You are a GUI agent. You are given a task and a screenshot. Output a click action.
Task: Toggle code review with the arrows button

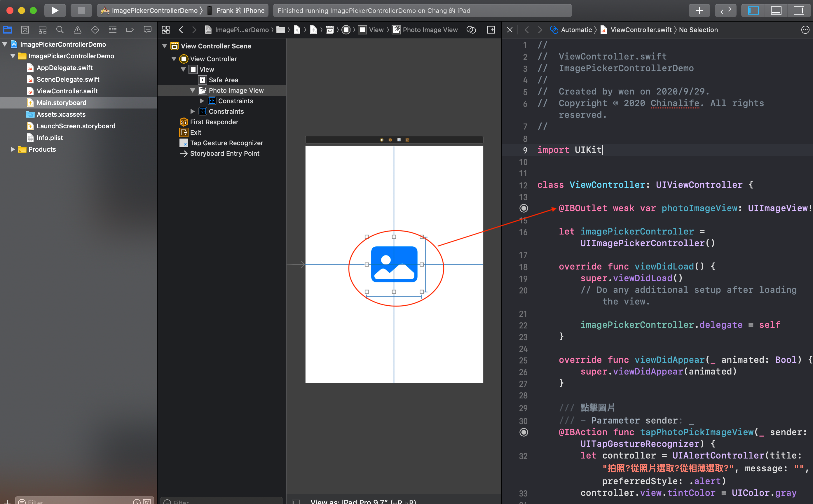click(725, 10)
